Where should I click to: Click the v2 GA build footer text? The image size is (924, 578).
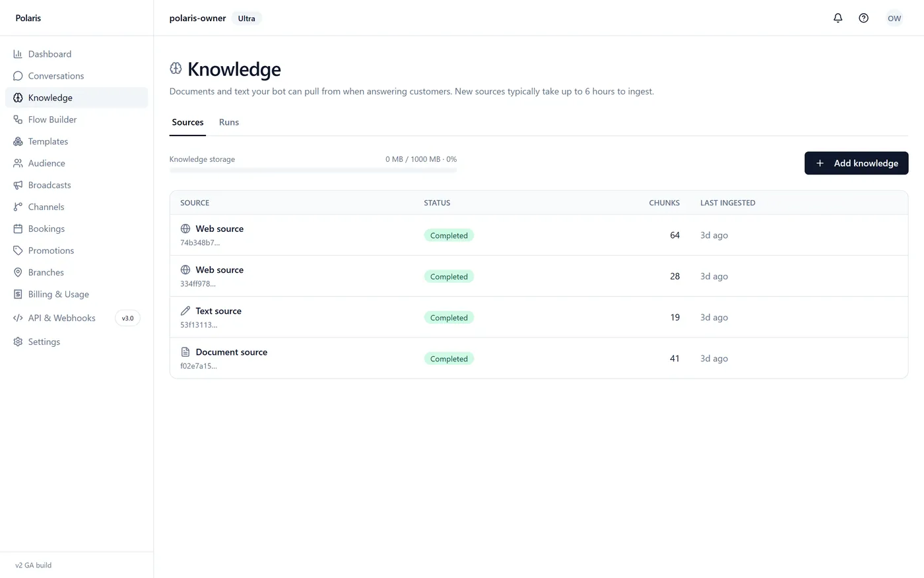pos(34,565)
